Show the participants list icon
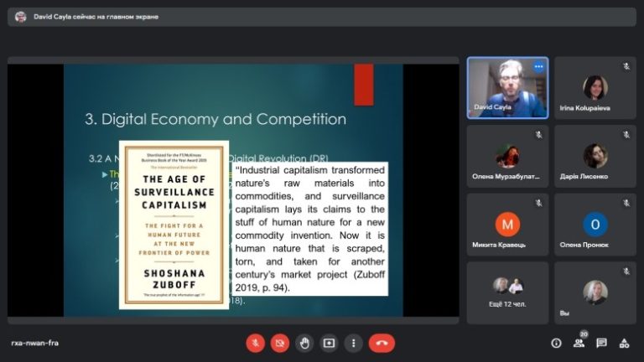 click(579, 344)
